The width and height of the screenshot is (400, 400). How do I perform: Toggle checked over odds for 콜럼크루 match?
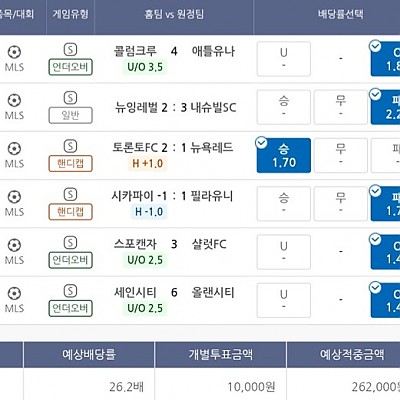pyautogui.click(x=385, y=59)
